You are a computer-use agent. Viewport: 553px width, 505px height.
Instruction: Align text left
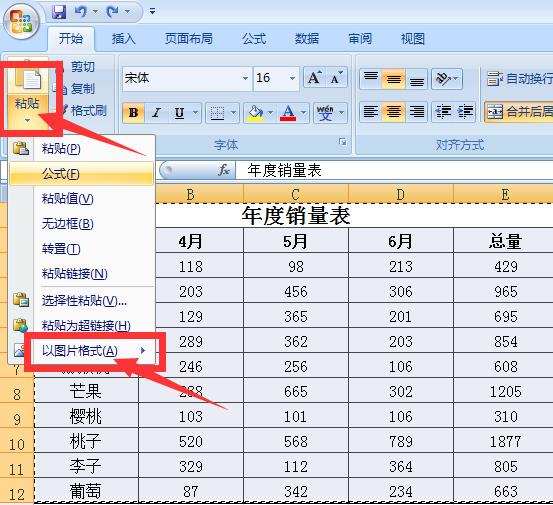[371, 112]
